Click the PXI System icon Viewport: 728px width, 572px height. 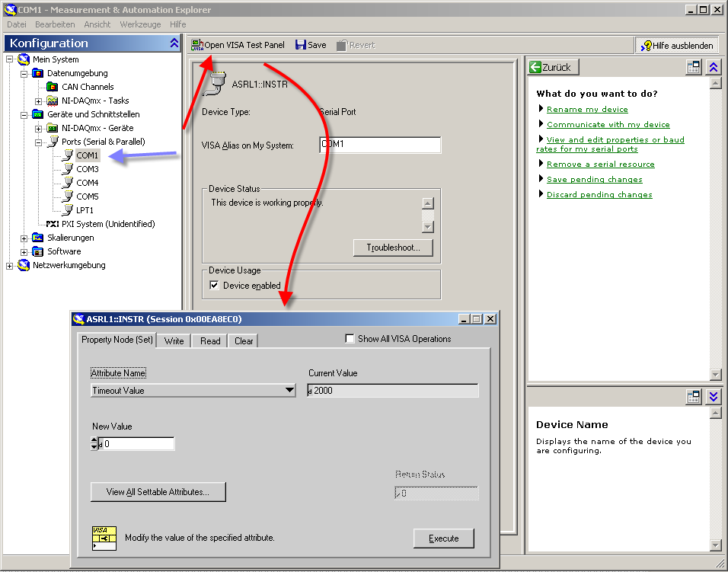pyautogui.click(x=53, y=224)
